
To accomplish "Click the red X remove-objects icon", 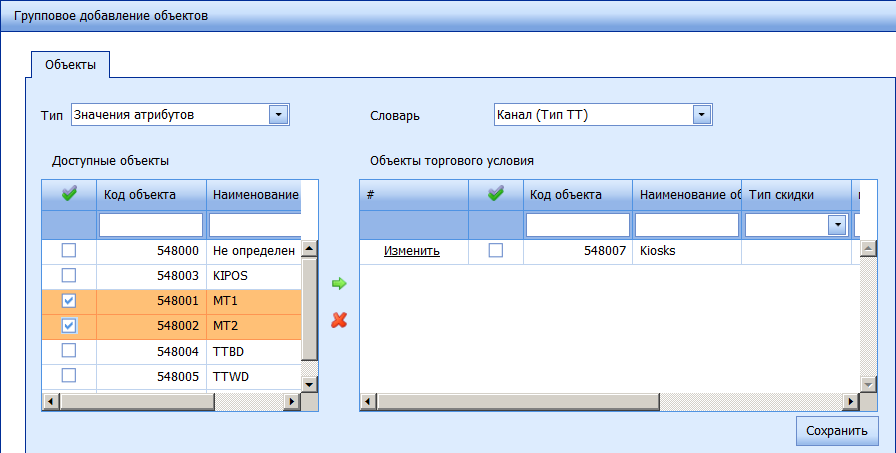I will (x=339, y=320).
